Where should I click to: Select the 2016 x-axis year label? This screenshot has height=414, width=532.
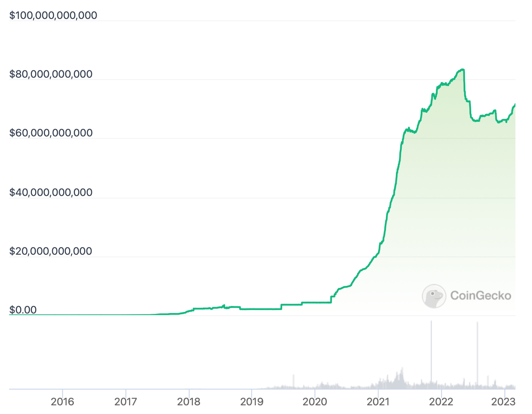[62, 402]
